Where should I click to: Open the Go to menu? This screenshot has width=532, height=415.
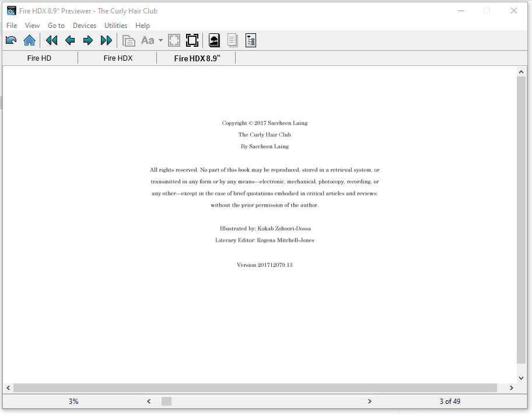point(56,26)
